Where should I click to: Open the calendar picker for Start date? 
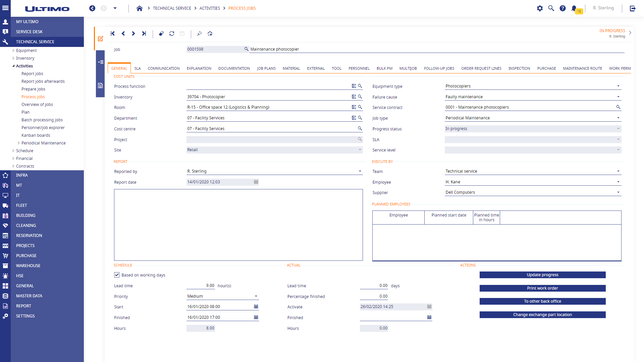point(256,306)
